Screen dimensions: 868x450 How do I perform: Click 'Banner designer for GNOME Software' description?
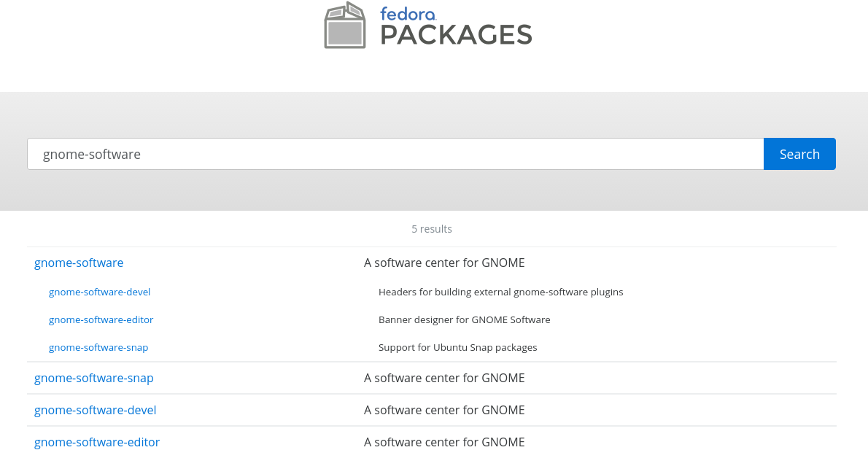464,319
